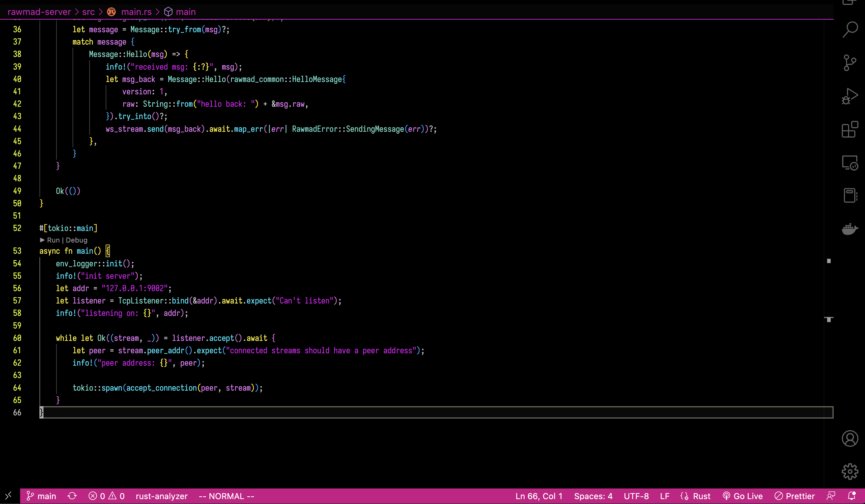The height and width of the screenshot is (504, 865).
Task: Click src breadcrumb folder
Action: (x=88, y=12)
